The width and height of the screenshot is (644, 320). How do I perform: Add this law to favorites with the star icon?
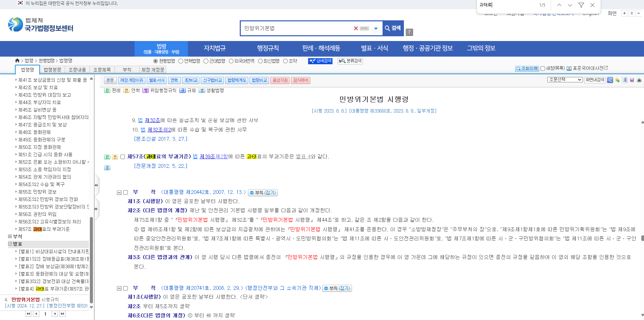tap(618, 80)
